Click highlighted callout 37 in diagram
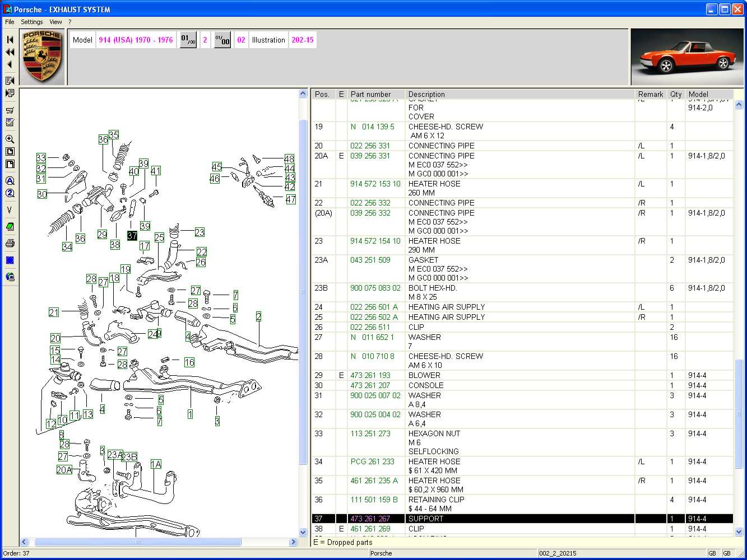This screenshot has width=747, height=560. pos(132,236)
